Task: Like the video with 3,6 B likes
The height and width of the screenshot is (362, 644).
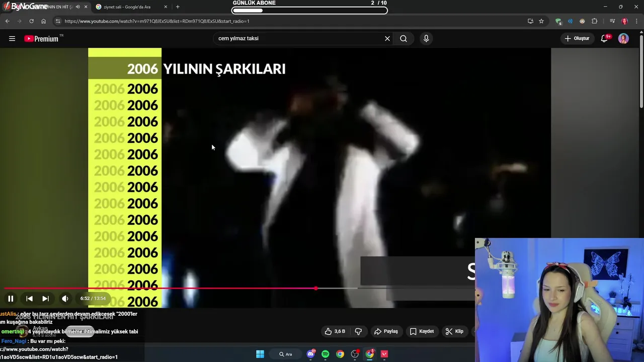Action: point(335,331)
